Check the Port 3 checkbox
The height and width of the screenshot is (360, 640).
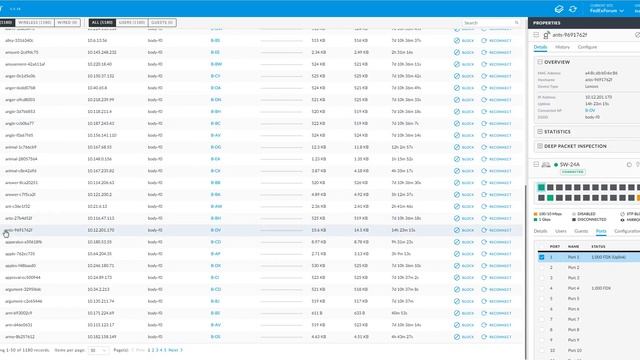542,278
